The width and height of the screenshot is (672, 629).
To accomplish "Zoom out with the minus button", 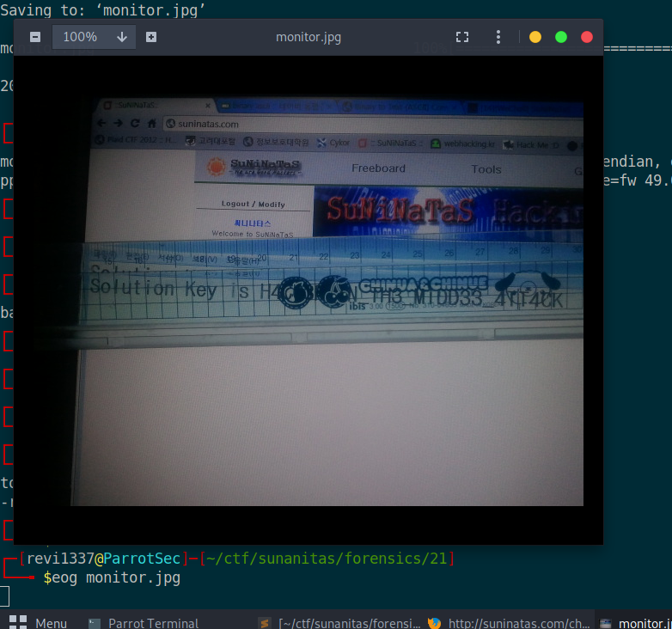I will pos(35,37).
